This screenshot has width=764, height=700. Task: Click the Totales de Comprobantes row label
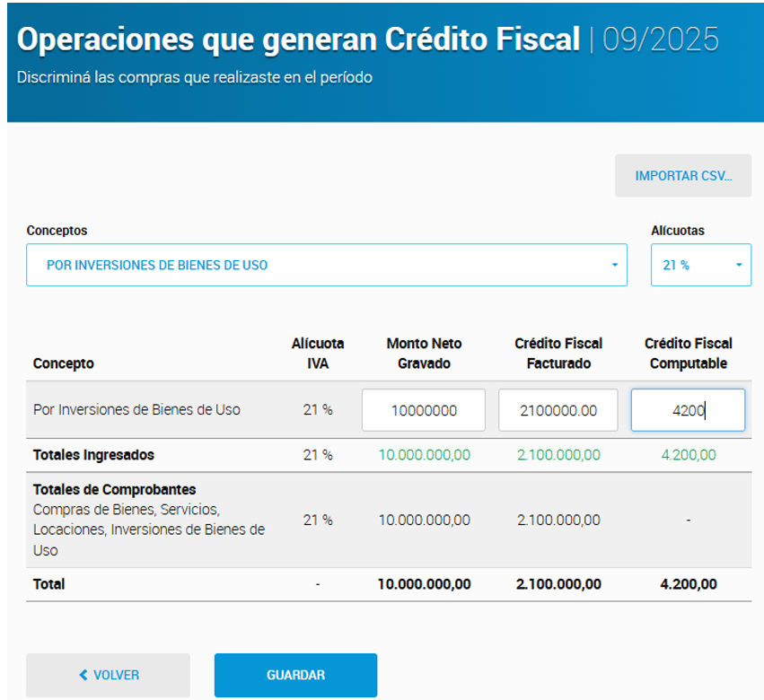114,490
